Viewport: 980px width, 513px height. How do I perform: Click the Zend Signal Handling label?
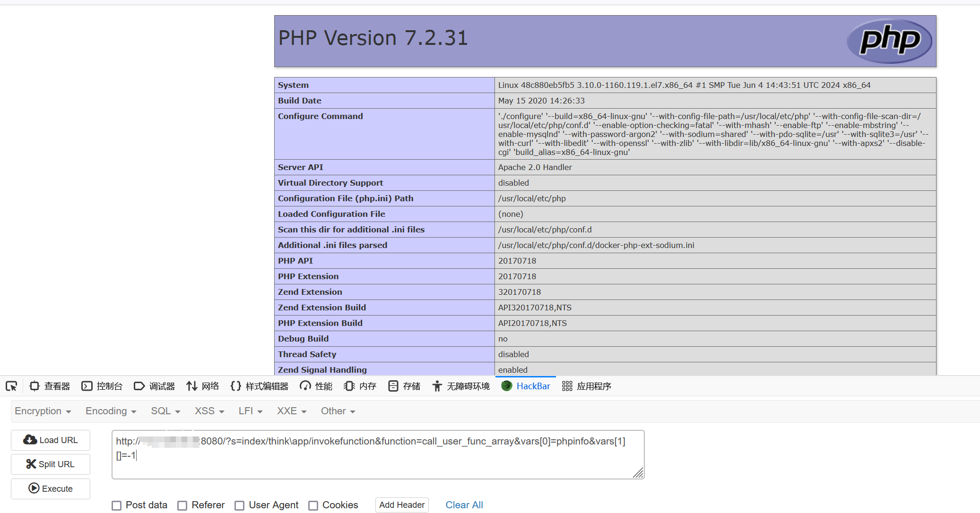click(322, 370)
